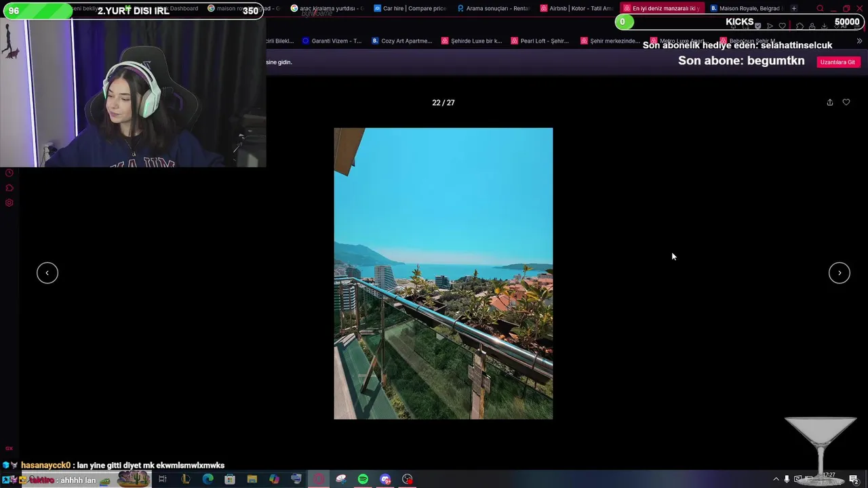Click the microphone tray icon

pos(787,479)
